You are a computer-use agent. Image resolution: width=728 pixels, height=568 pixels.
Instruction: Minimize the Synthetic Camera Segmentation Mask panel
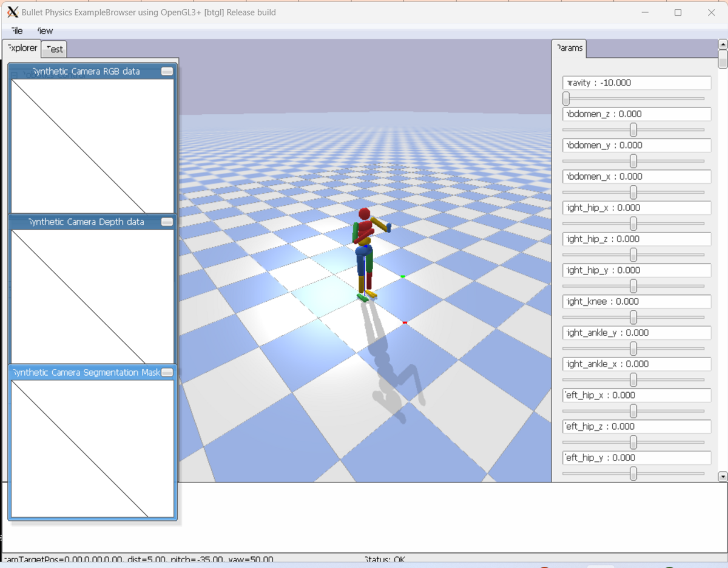167,373
